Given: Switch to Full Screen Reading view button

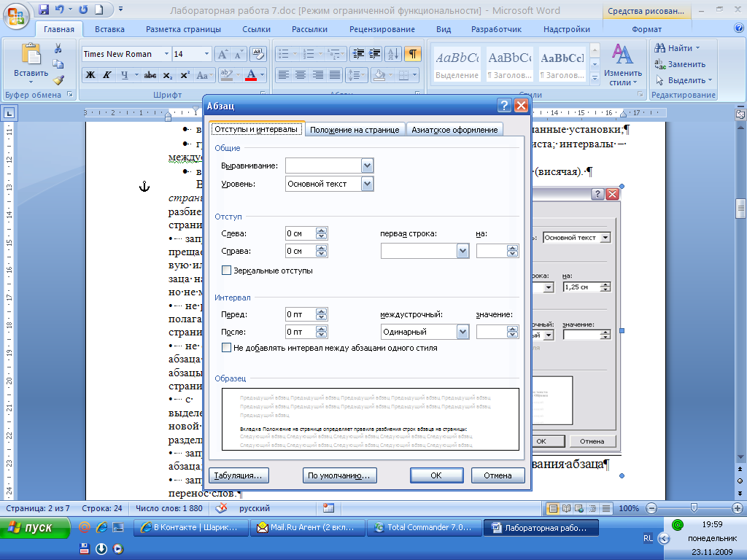Looking at the screenshot, I should pos(566,508).
